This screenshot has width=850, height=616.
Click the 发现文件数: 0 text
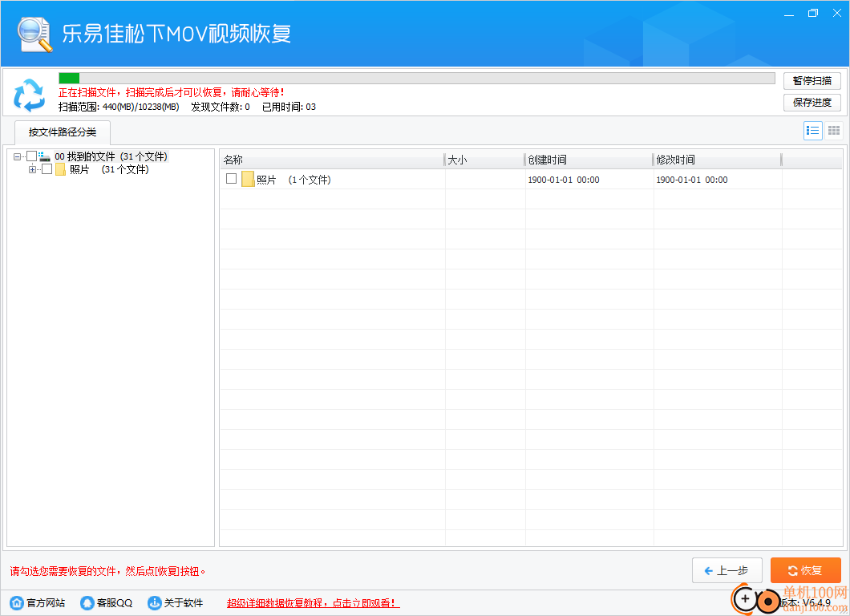220,107
